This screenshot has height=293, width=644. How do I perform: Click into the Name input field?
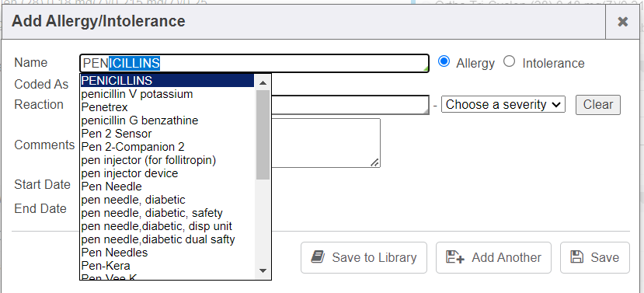pos(254,63)
